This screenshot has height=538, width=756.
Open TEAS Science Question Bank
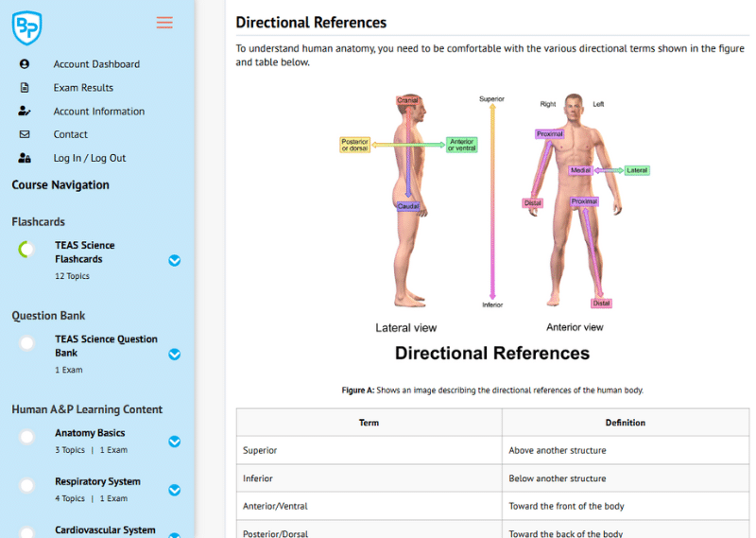(106, 346)
